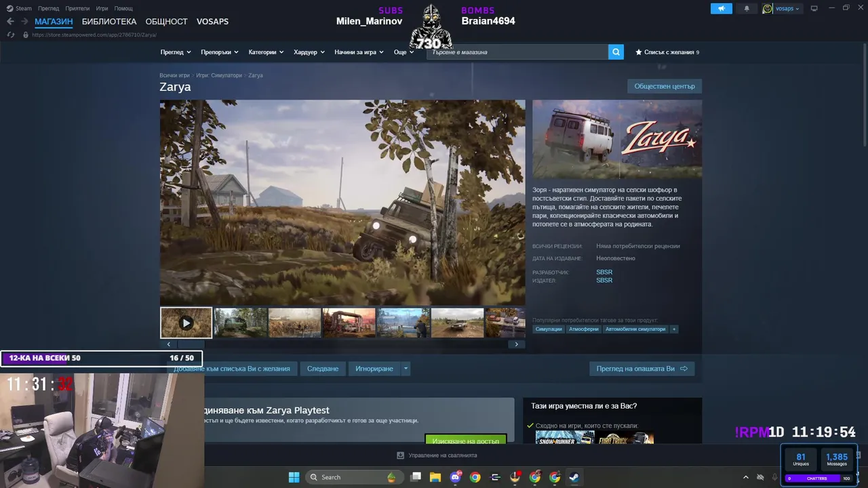Screen dimensions: 868x488
Task: Switch to Big Picture mode via the monitor icon
Action: pyautogui.click(x=814, y=8)
